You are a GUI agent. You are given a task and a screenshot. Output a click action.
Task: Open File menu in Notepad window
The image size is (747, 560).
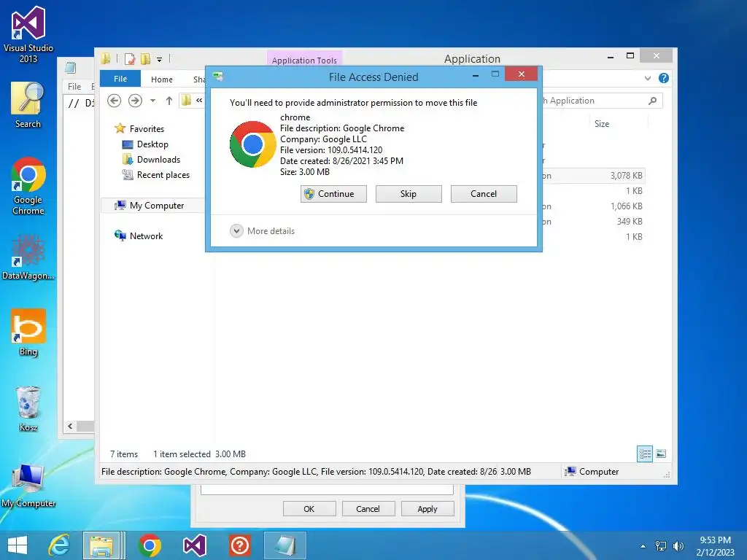click(x=74, y=86)
